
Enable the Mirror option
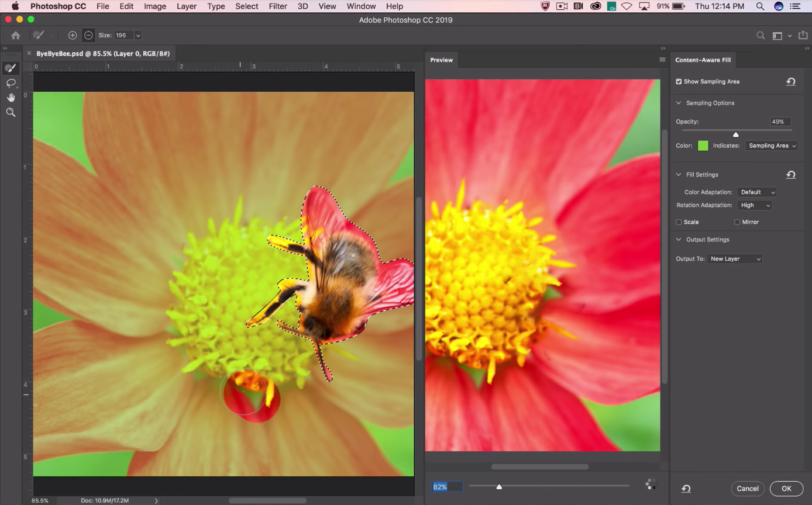tap(737, 222)
